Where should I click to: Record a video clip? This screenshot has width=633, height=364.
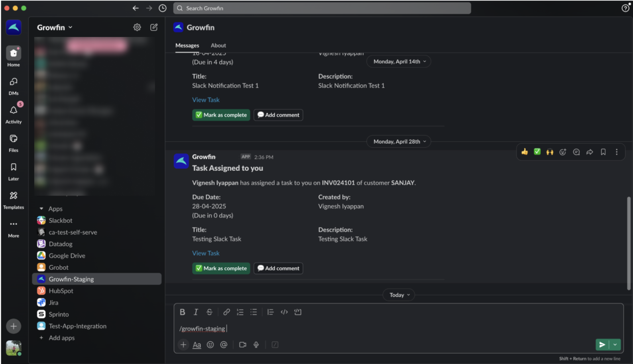[242, 344]
